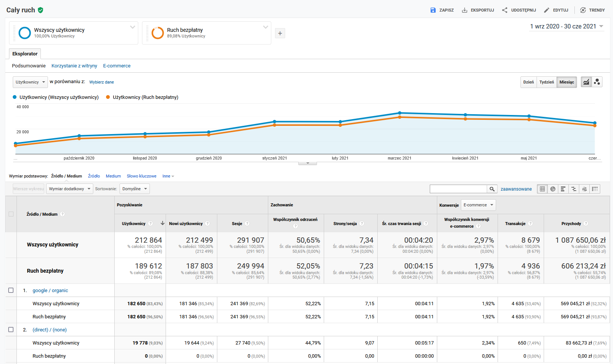This screenshot has width=613, height=364.
Task: Click help icon next to Sesje column
Action: pyautogui.click(x=247, y=224)
